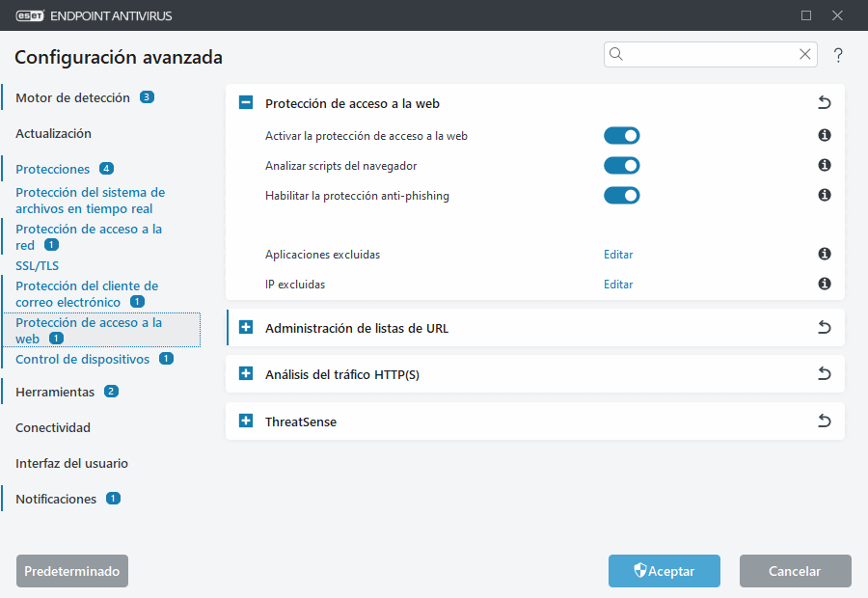Open Notificaciones category
Screen dimensions: 868x598
click(56, 499)
